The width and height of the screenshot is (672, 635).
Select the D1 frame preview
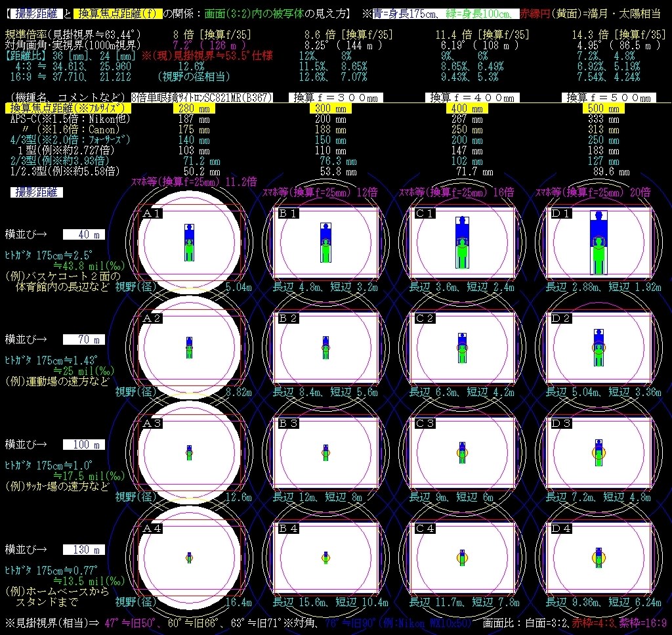(598, 242)
